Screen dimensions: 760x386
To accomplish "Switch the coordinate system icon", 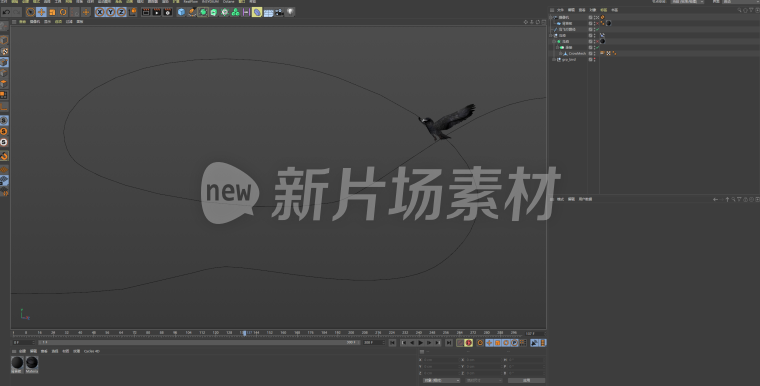I will 132,12.
